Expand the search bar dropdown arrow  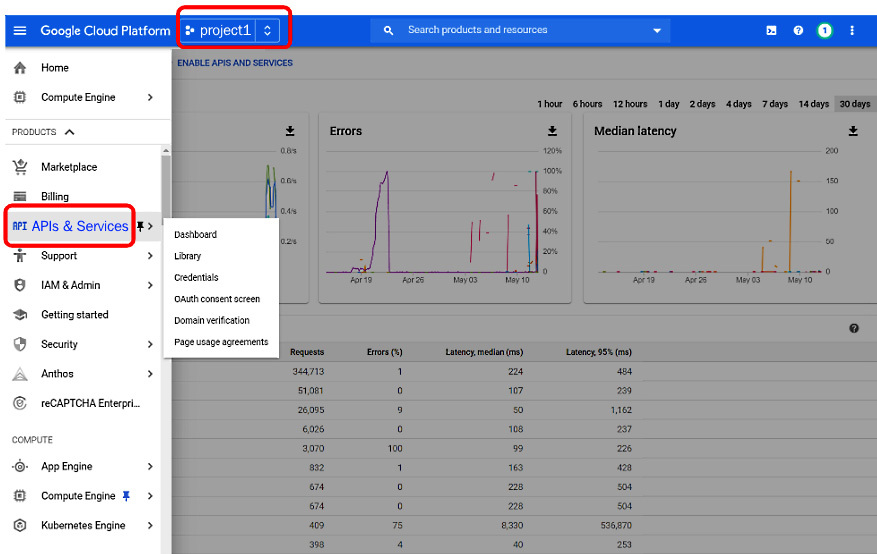click(x=657, y=31)
